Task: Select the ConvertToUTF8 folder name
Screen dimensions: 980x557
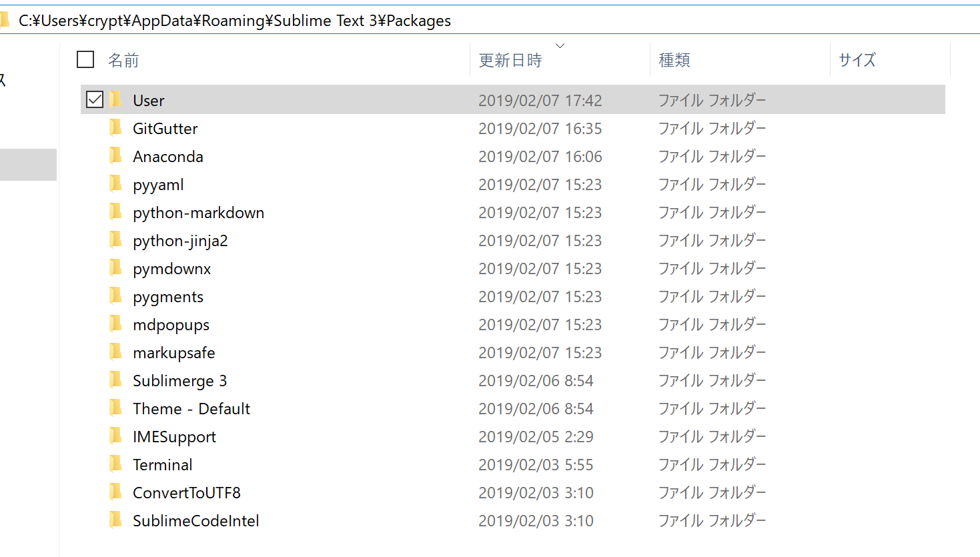Action: [x=187, y=492]
